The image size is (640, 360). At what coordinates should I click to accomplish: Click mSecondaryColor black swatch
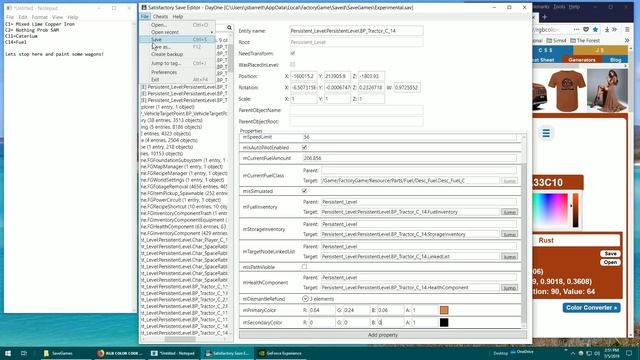(444, 322)
